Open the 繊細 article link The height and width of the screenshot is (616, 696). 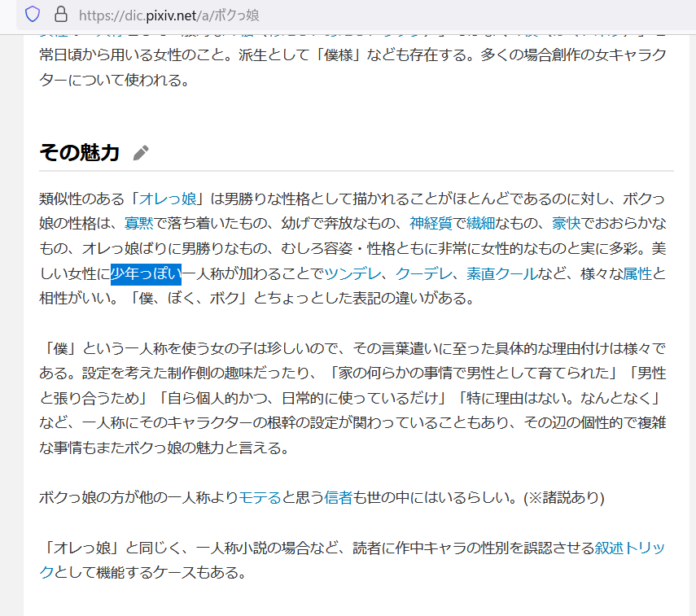(x=480, y=224)
